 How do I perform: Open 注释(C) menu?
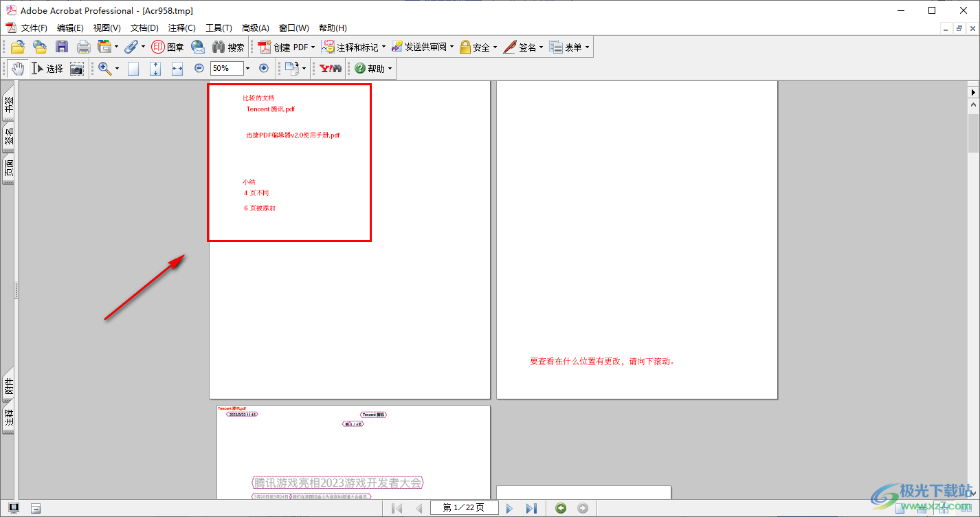coord(182,28)
